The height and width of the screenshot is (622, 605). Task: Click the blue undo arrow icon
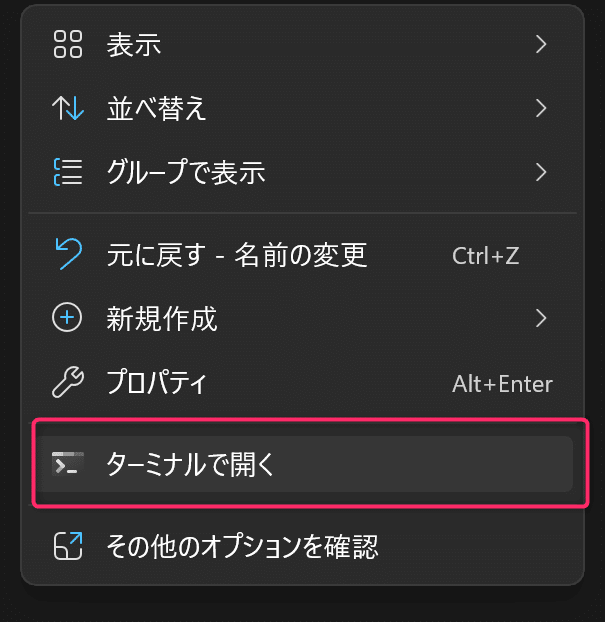(x=69, y=254)
